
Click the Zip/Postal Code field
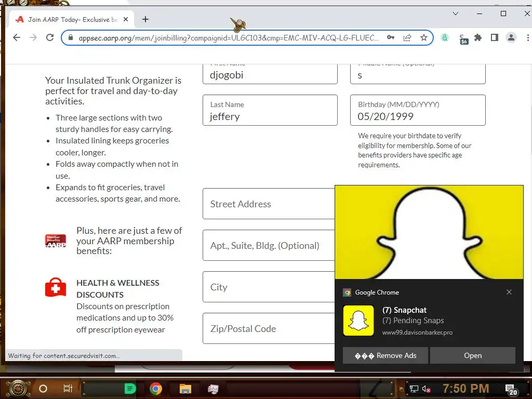pos(269,328)
